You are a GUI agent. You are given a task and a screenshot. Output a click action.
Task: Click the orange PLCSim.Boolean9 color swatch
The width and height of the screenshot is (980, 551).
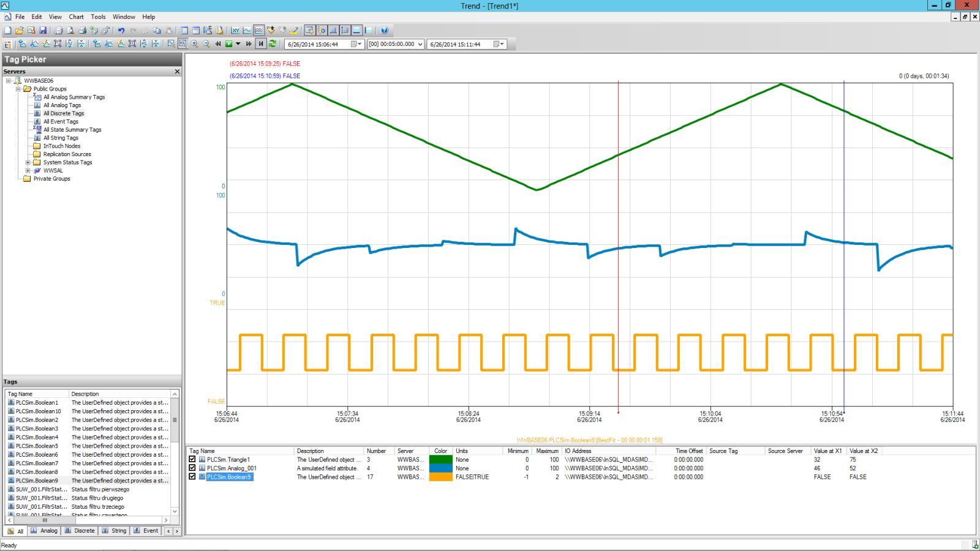pos(440,477)
